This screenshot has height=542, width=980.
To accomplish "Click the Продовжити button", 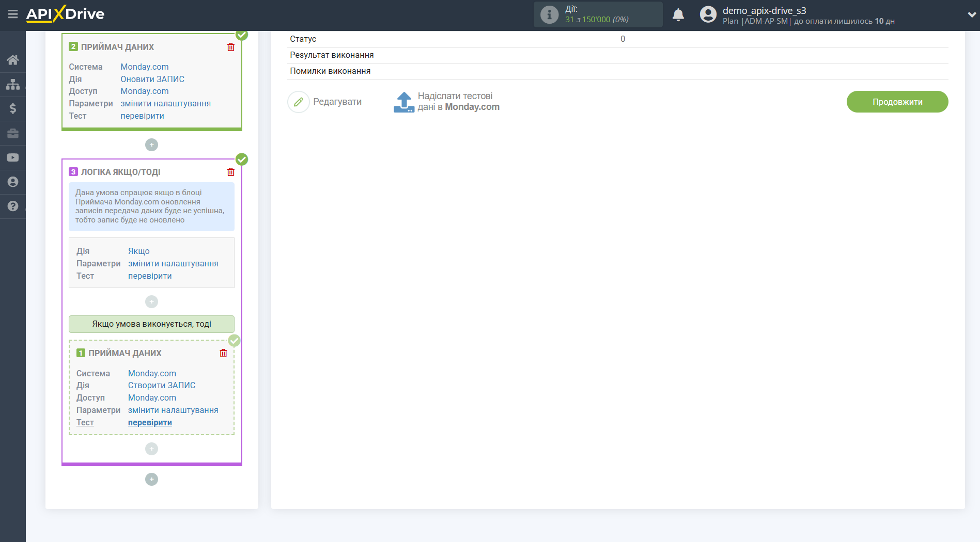I will tap(897, 102).
